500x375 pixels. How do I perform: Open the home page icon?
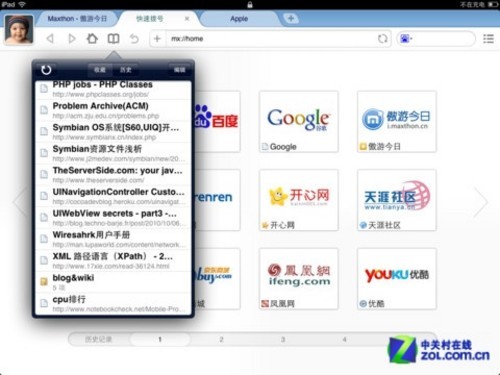(92, 39)
